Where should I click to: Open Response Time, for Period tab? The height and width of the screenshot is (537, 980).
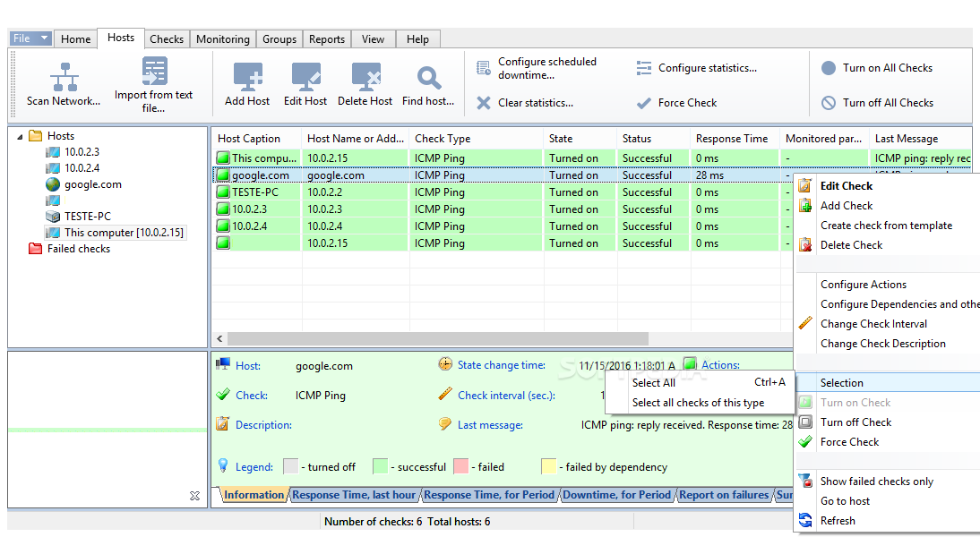(x=489, y=495)
